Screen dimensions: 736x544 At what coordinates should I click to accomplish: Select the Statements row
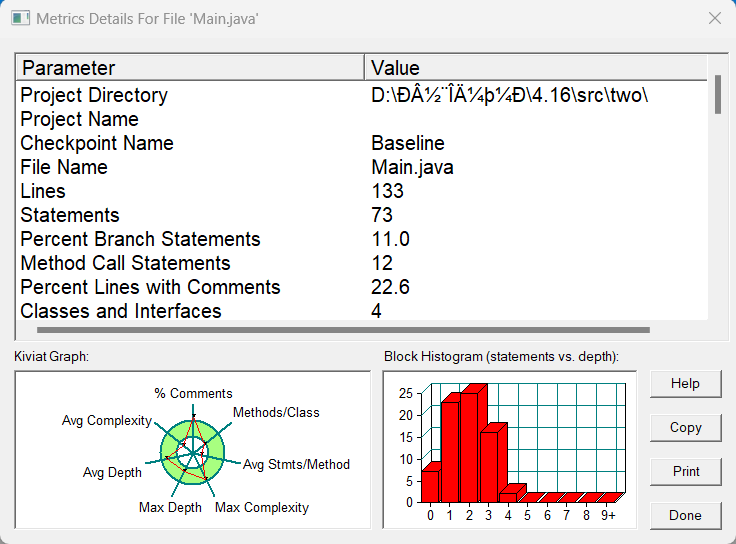pyautogui.click(x=362, y=215)
